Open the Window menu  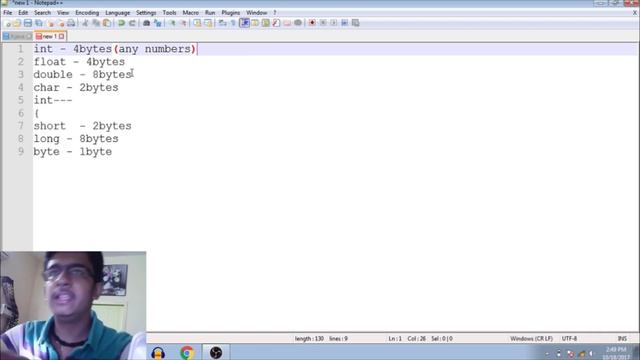tap(256, 13)
